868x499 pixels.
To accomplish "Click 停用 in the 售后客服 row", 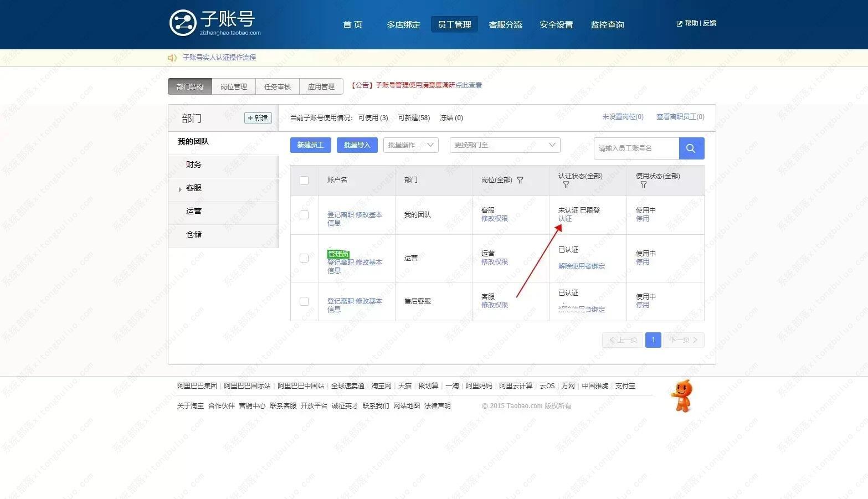I will (643, 305).
